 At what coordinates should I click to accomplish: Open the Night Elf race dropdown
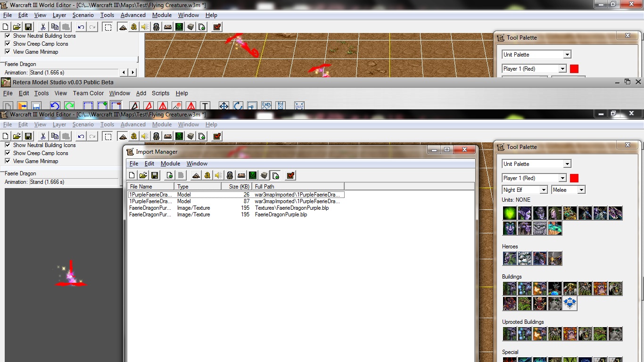(x=525, y=190)
